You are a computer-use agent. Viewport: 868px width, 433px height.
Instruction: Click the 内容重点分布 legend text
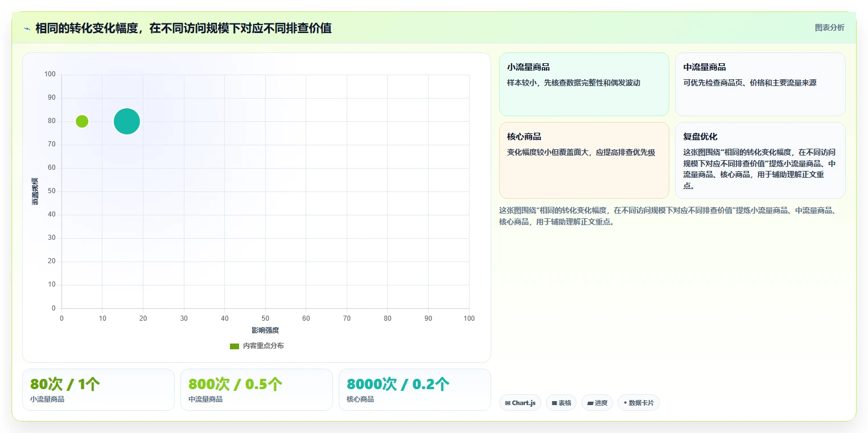tap(263, 346)
